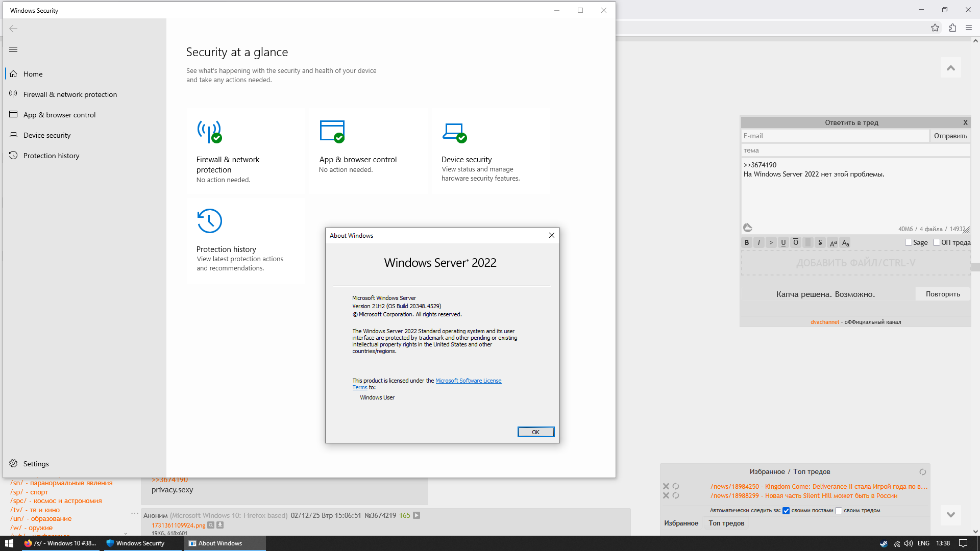Switch to the Топ тредов tab
Screen dimensions: 980x551
pyautogui.click(x=726, y=523)
